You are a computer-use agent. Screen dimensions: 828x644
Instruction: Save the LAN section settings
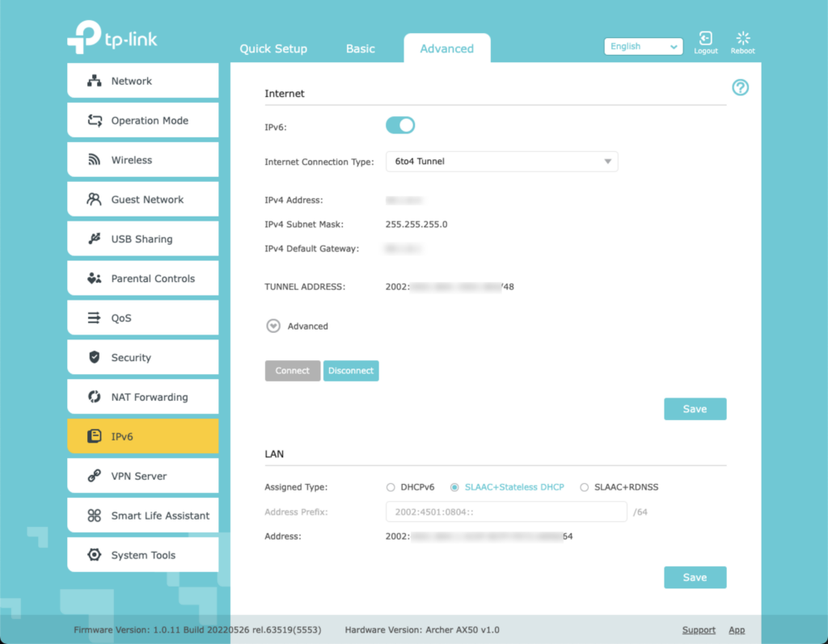point(695,578)
